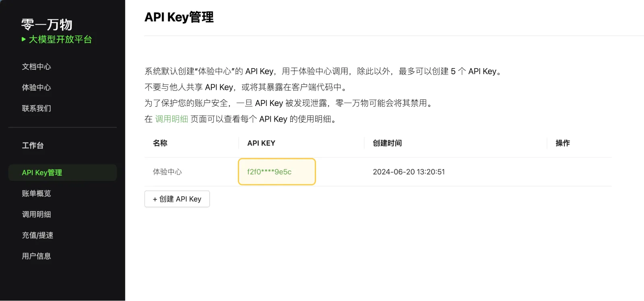This screenshot has height=301, width=644.
Task: Click the 工作台 section heading
Action: [33, 145]
